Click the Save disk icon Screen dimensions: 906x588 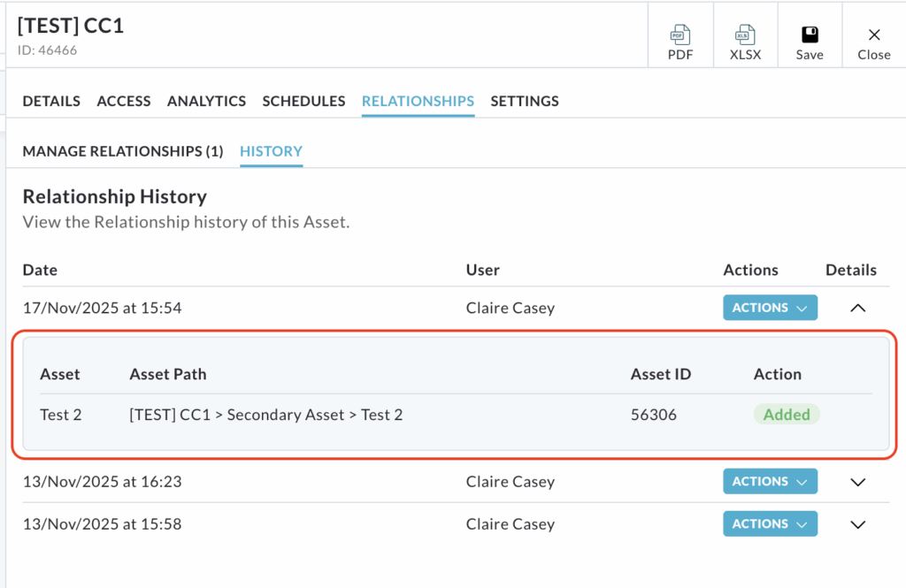[x=809, y=43]
